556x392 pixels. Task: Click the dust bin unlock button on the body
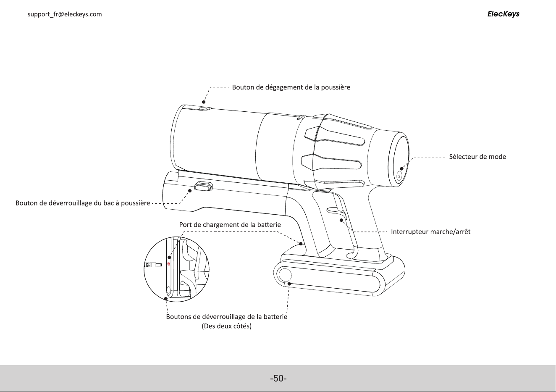click(x=203, y=187)
